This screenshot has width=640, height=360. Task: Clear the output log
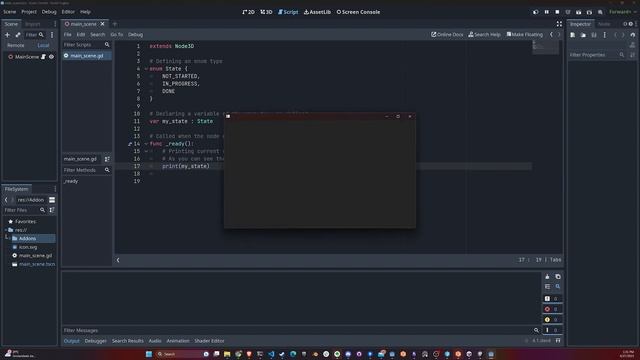click(547, 277)
